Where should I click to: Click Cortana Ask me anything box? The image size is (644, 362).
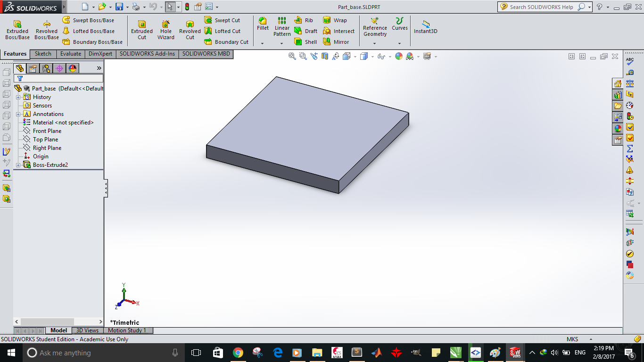[x=104, y=353]
